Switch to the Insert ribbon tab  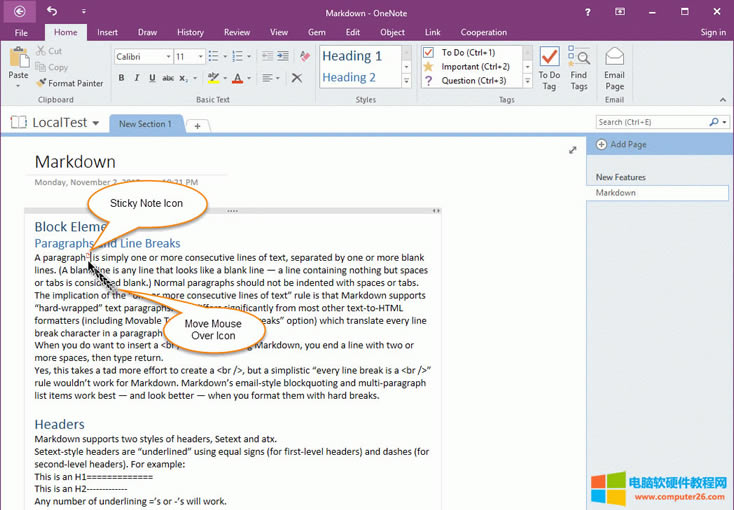[107, 32]
